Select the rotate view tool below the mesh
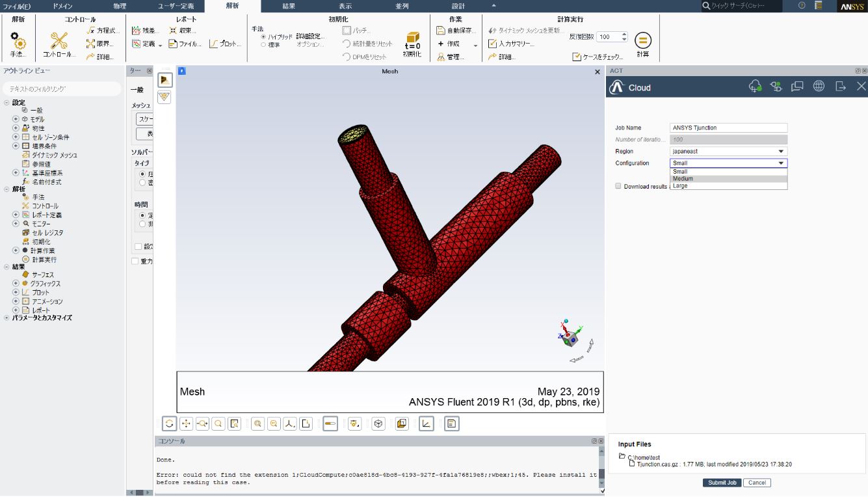This screenshot has width=868, height=497. click(170, 423)
